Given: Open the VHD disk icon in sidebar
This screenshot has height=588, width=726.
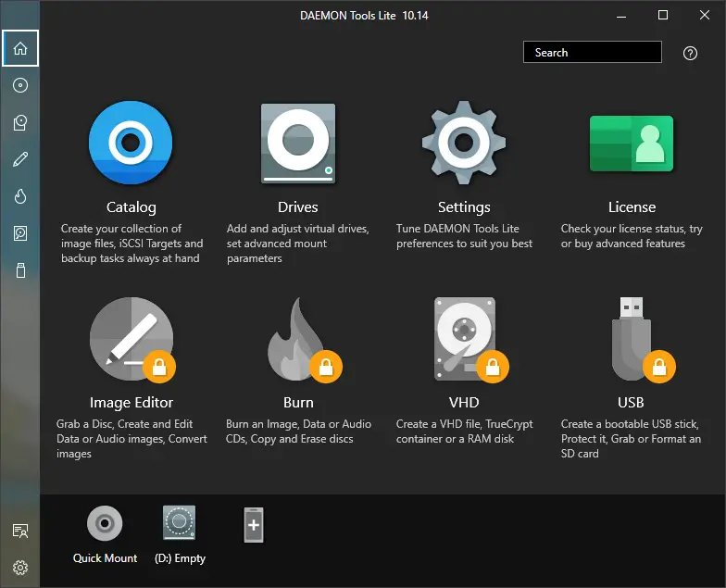Looking at the screenshot, I should [20, 233].
